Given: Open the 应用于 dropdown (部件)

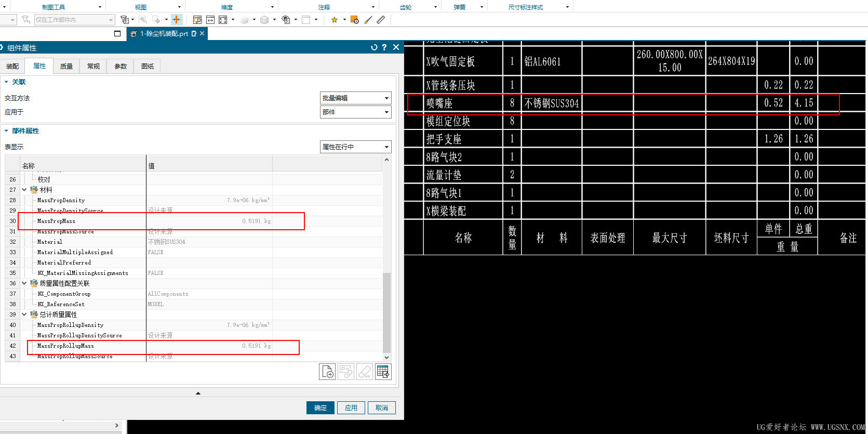Looking at the screenshot, I should click(x=356, y=112).
